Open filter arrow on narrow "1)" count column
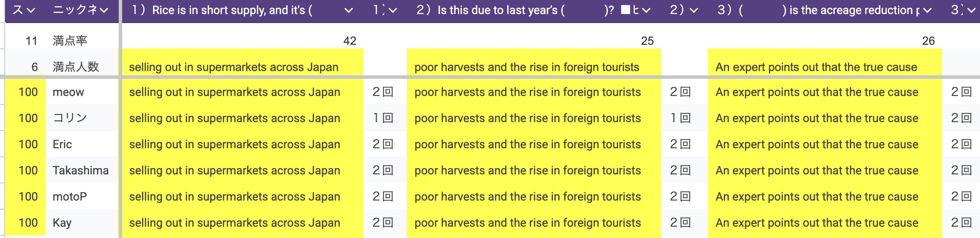The width and height of the screenshot is (980, 238). [393, 11]
